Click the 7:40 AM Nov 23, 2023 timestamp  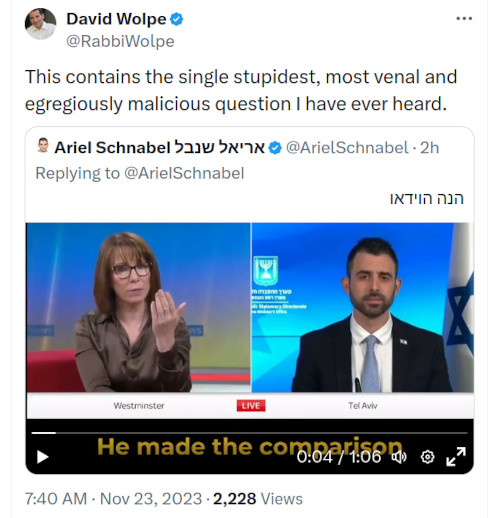pyautogui.click(x=114, y=499)
